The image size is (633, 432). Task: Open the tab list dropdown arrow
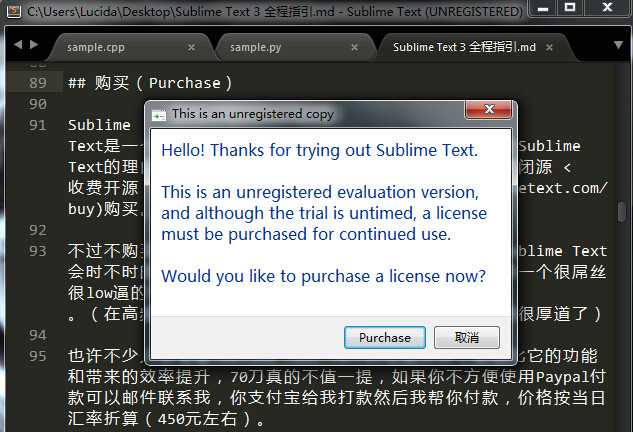(618, 45)
